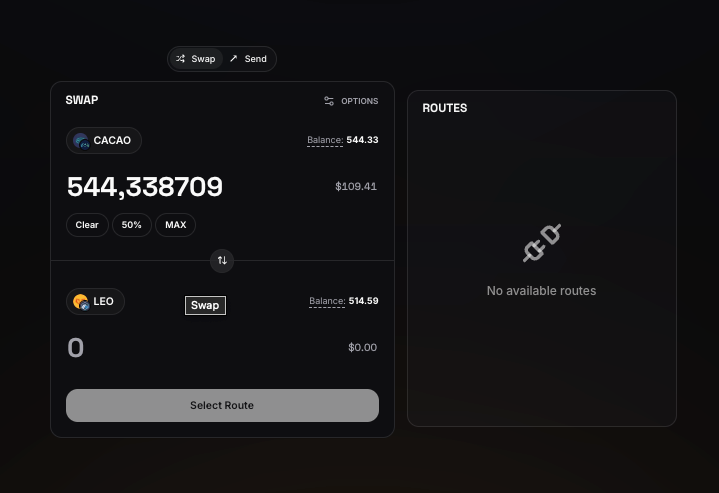Click the CACAO token coin icon
719x493 pixels.
(x=81, y=141)
